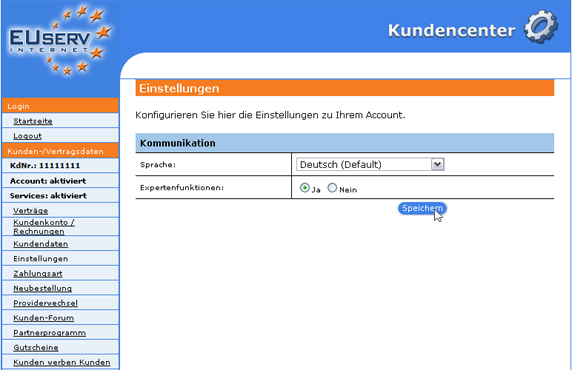Open the Startseite link
The width and height of the screenshot is (572, 370).
pyautogui.click(x=33, y=121)
